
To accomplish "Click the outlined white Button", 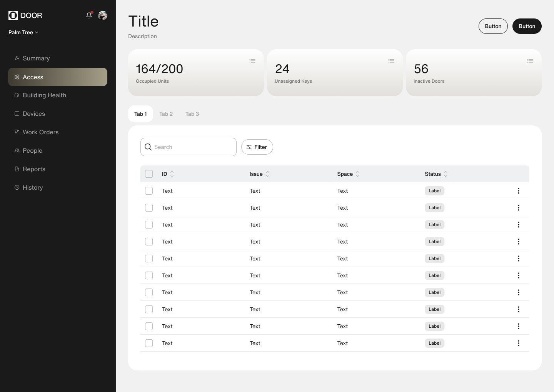I will point(493,26).
